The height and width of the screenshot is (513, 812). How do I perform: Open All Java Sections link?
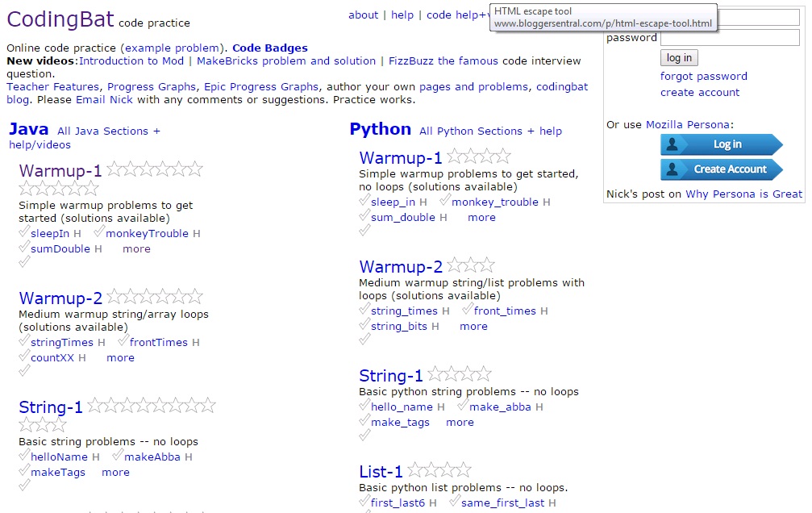(x=109, y=131)
